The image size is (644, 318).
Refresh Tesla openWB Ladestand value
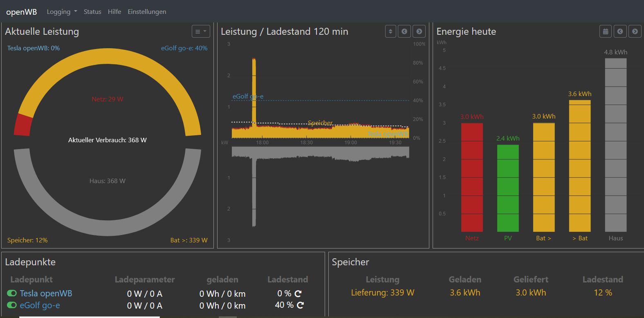(x=298, y=293)
